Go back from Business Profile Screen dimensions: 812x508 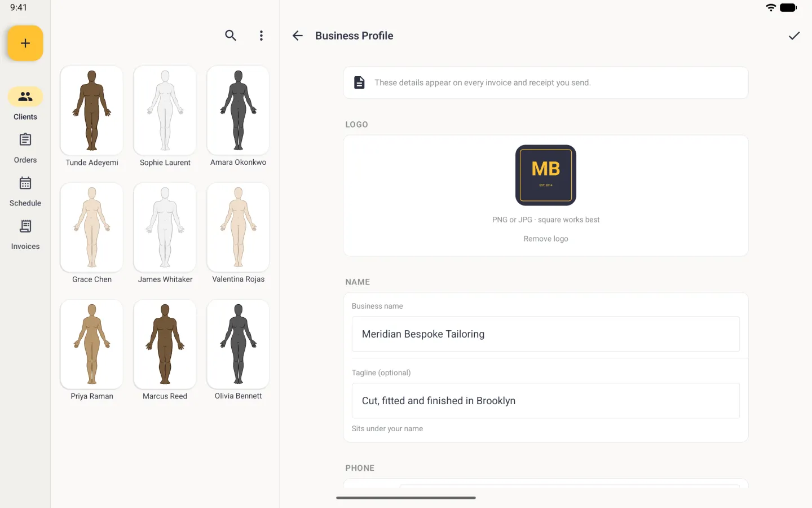(298, 36)
